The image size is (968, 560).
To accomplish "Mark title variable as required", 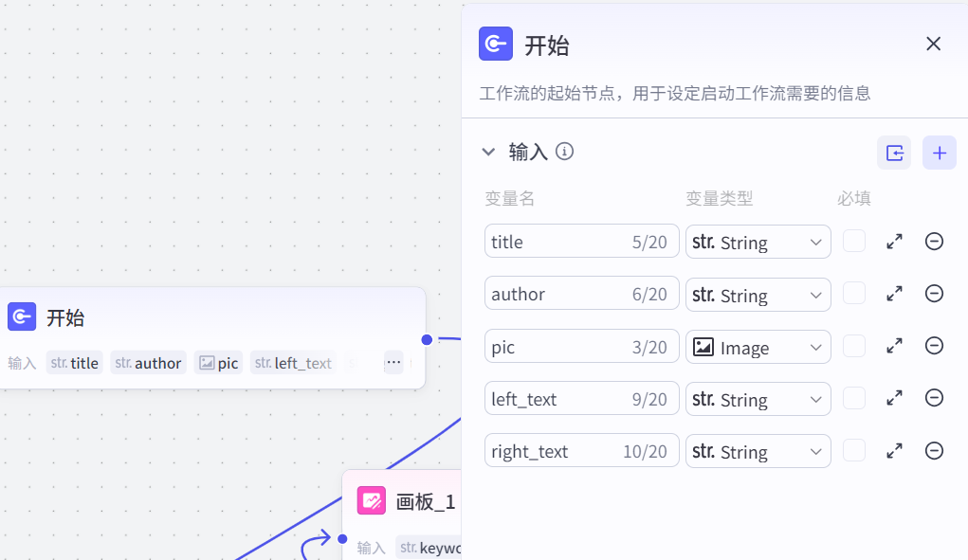I will tap(854, 241).
